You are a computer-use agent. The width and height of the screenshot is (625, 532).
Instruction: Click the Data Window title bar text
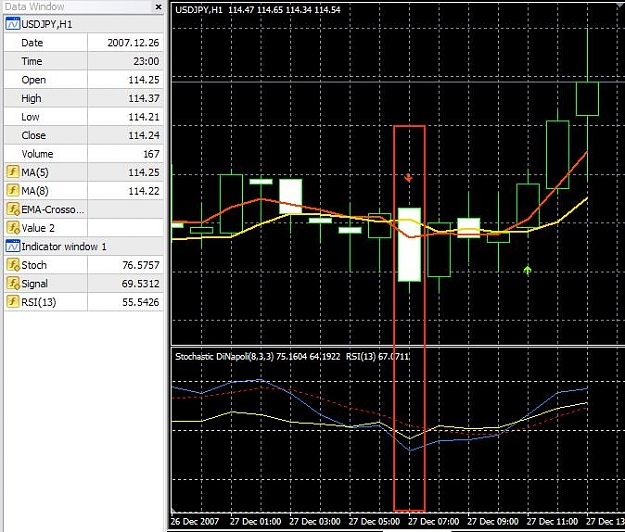[x=34, y=6]
